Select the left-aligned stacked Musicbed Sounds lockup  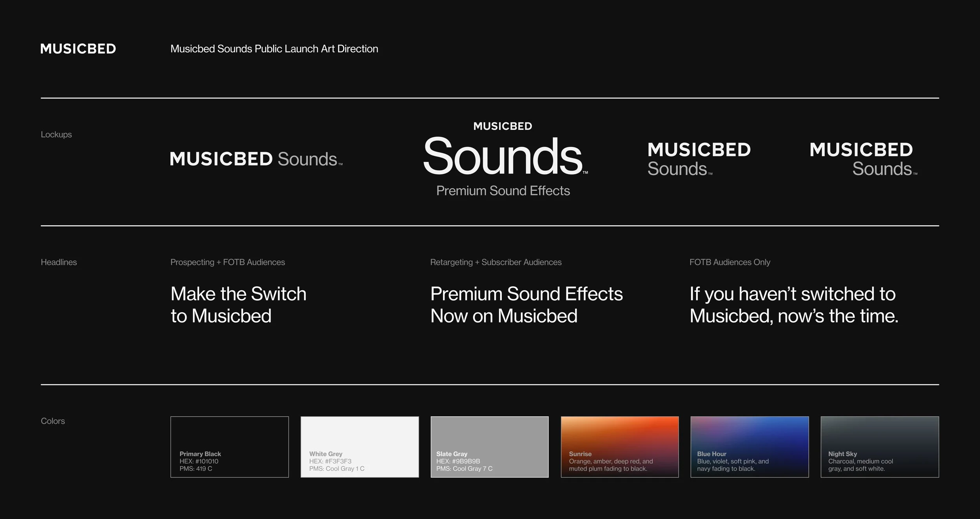pos(699,159)
